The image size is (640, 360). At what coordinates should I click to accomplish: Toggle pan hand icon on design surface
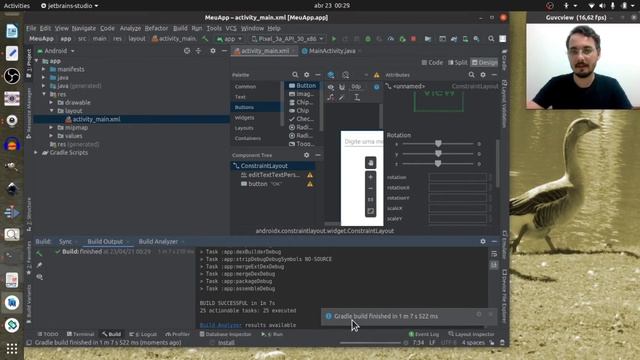point(371,163)
